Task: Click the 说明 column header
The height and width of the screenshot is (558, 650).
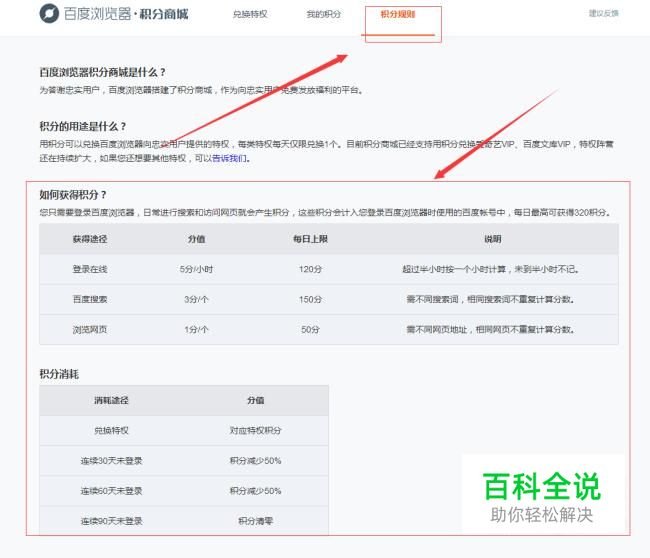Action: click(492, 239)
